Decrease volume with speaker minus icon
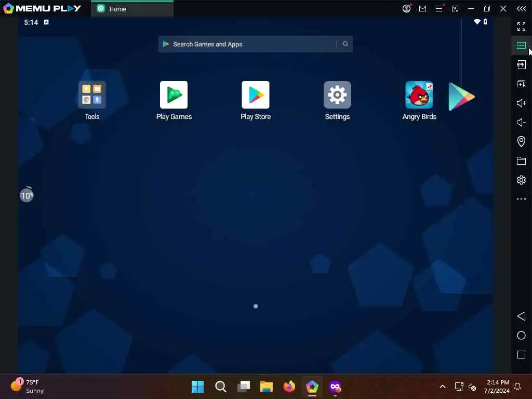 [521, 122]
